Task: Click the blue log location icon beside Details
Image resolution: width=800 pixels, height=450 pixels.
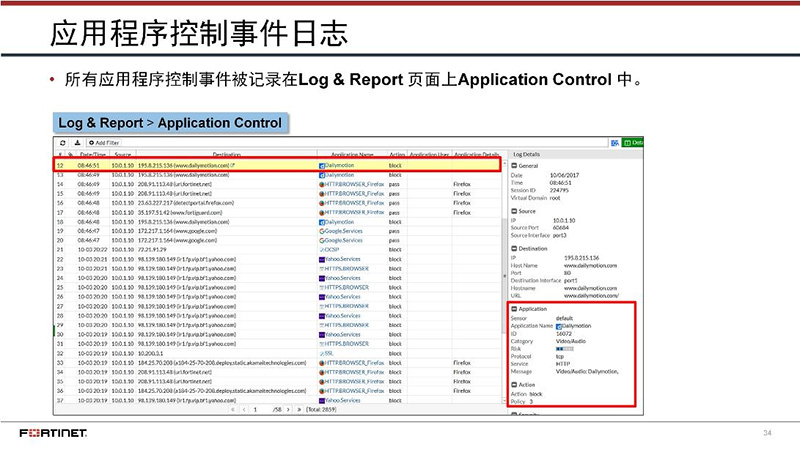Action: pos(615,143)
